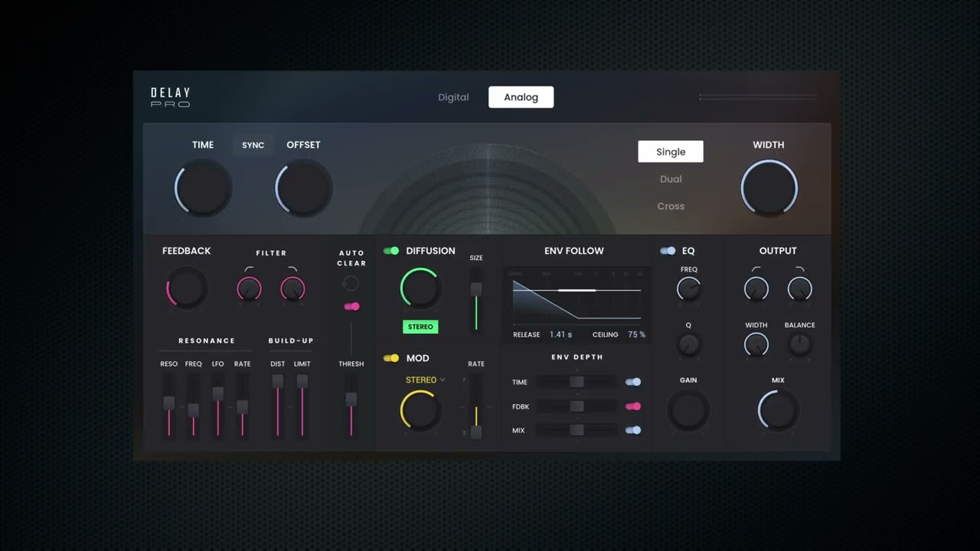Toggle the MOD section switch

click(x=391, y=358)
